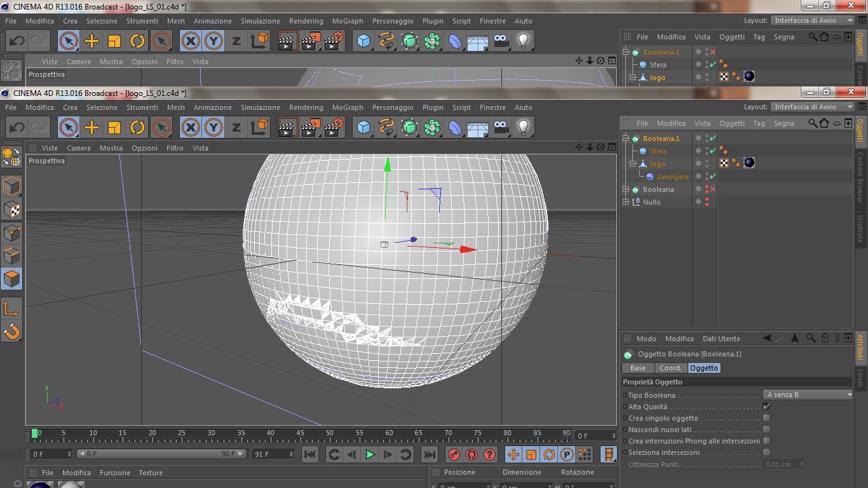The image size is (868, 488).
Task: Activate the Polygons mode tool
Action: click(x=12, y=279)
